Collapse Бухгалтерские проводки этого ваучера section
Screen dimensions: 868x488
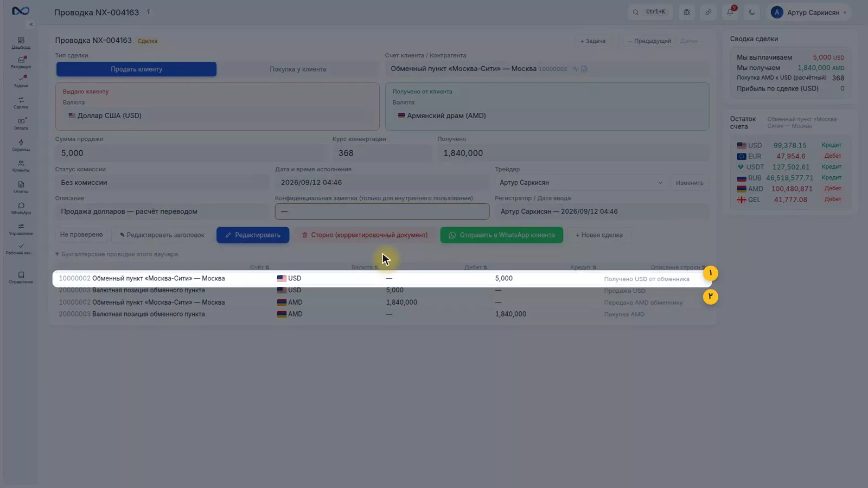pyautogui.click(x=117, y=254)
